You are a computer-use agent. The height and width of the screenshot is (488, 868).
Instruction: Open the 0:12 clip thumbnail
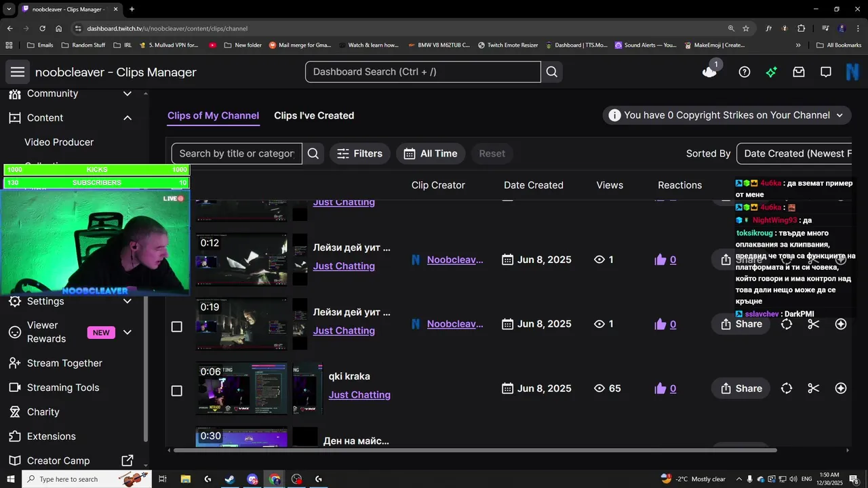[x=242, y=260]
